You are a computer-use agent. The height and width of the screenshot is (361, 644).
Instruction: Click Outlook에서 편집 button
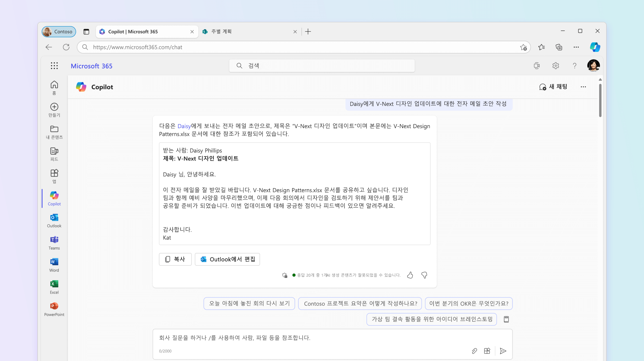227,259
